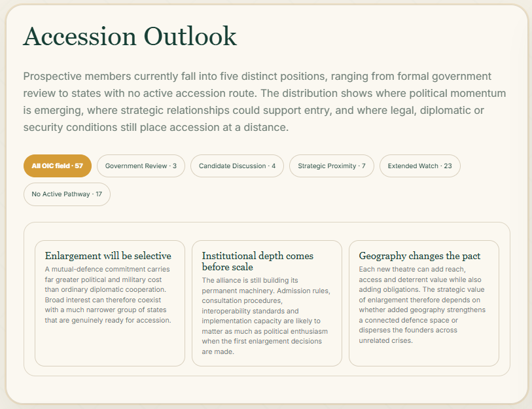Click the 'Accession Outlook' page title
The height and width of the screenshot is (409, 532).
130,36
